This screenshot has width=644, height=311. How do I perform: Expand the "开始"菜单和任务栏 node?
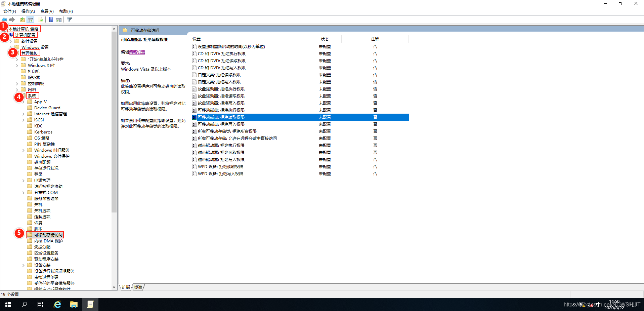pos(17,60)
